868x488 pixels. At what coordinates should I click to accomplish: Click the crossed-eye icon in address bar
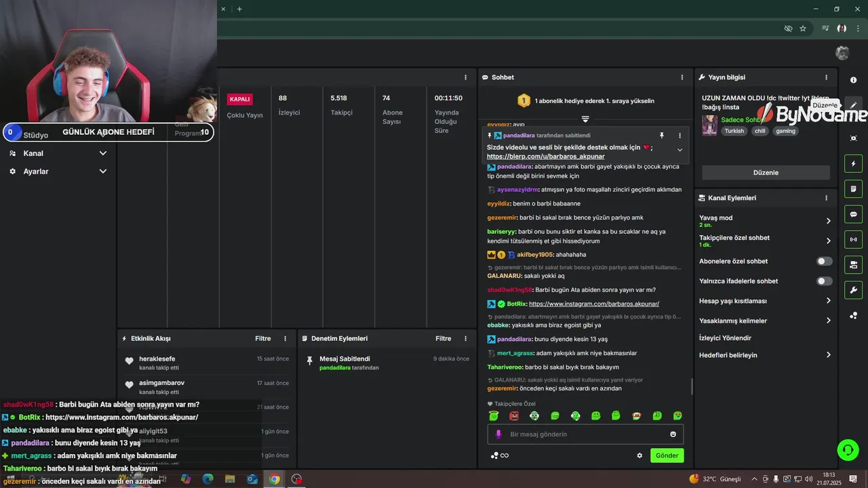pyautogui.click(x=788, y=28)
